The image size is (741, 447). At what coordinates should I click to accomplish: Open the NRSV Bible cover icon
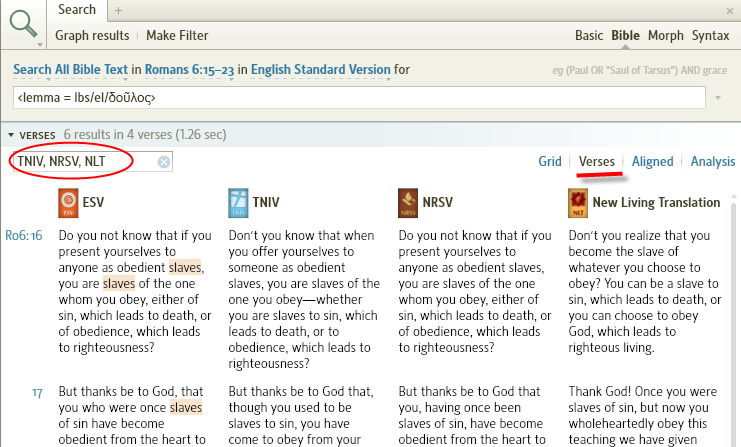pos(408,203)
